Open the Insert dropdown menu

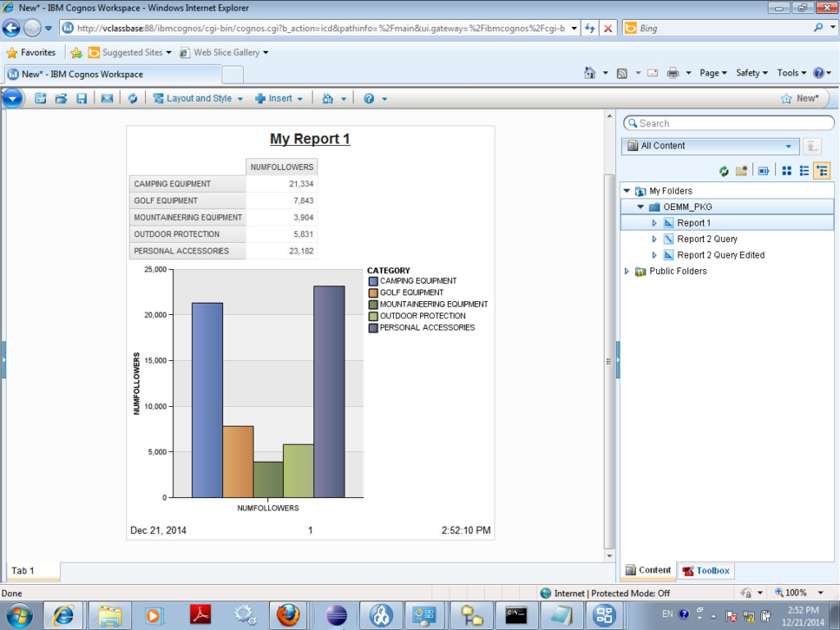(x=279, y=98)
